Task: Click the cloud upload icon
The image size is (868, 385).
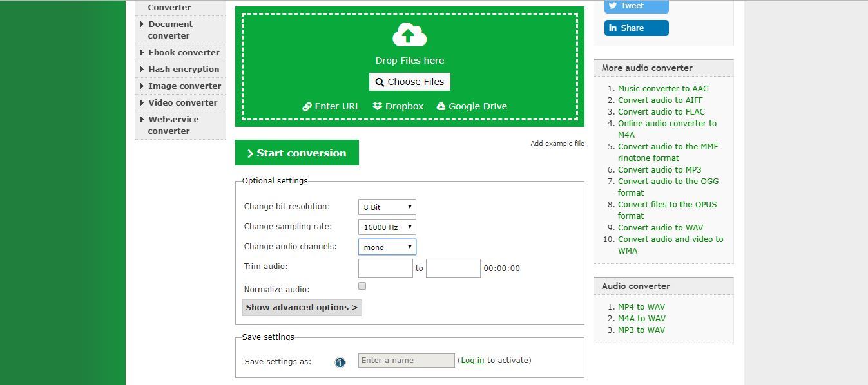Action: [410, 34]
